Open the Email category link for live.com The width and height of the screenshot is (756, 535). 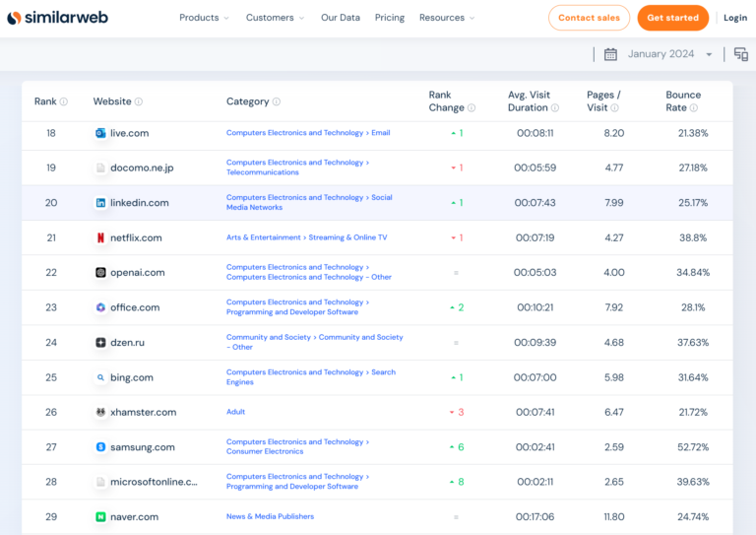coord(380,133)
